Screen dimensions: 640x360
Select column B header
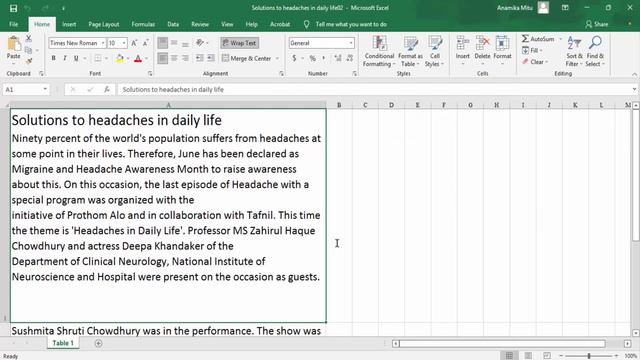pyautogui.click(x=339, y=105)
